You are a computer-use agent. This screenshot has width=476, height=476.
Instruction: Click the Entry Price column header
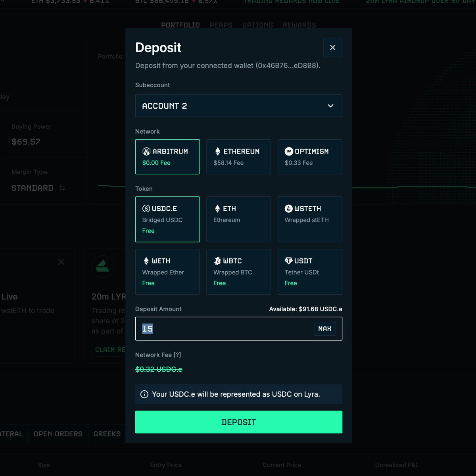pos(166,465)
